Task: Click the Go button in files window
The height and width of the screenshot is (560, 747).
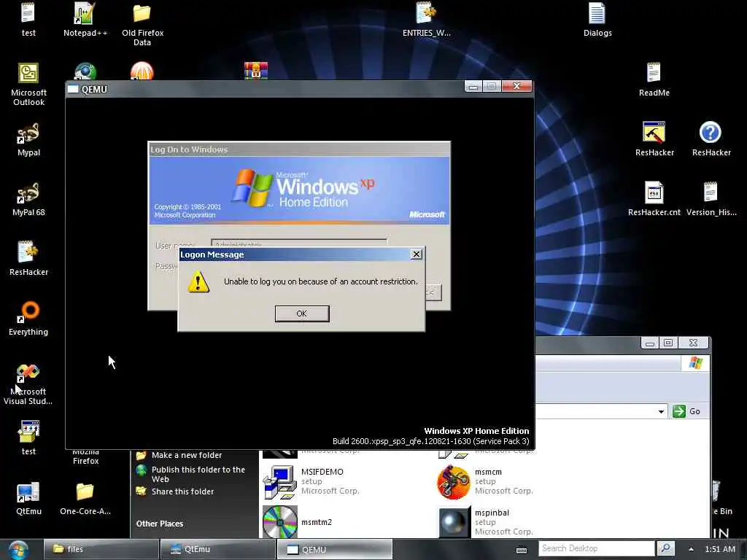Action: (686, 411)
